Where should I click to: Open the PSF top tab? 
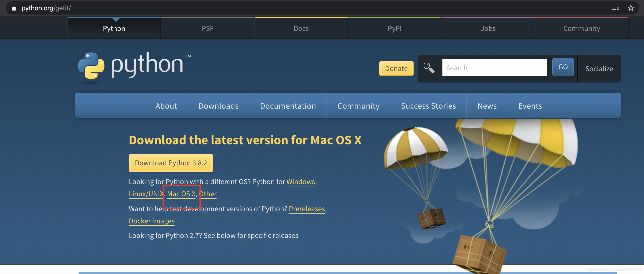207,28
